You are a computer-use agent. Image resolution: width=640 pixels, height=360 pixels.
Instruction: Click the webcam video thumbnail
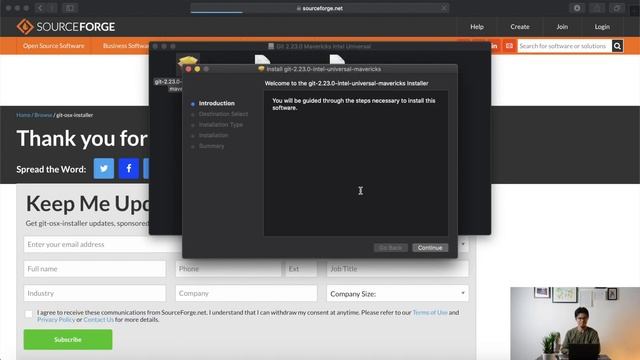tap(575, 323)
